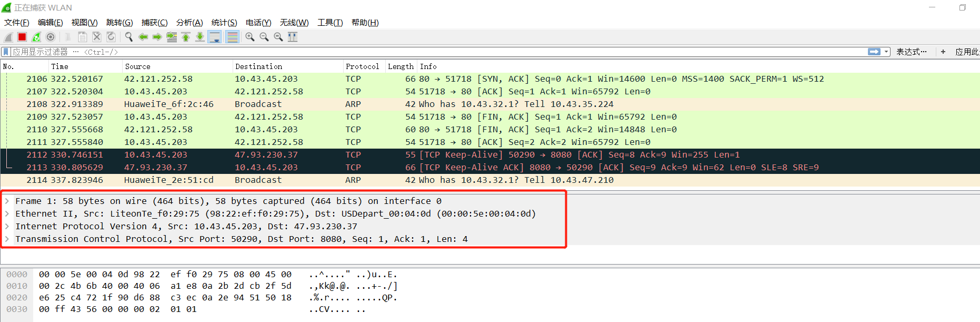The width and height of the screenshot is (980, 322).
Task: Select packet 2107 row
Action: coord(490,92)
